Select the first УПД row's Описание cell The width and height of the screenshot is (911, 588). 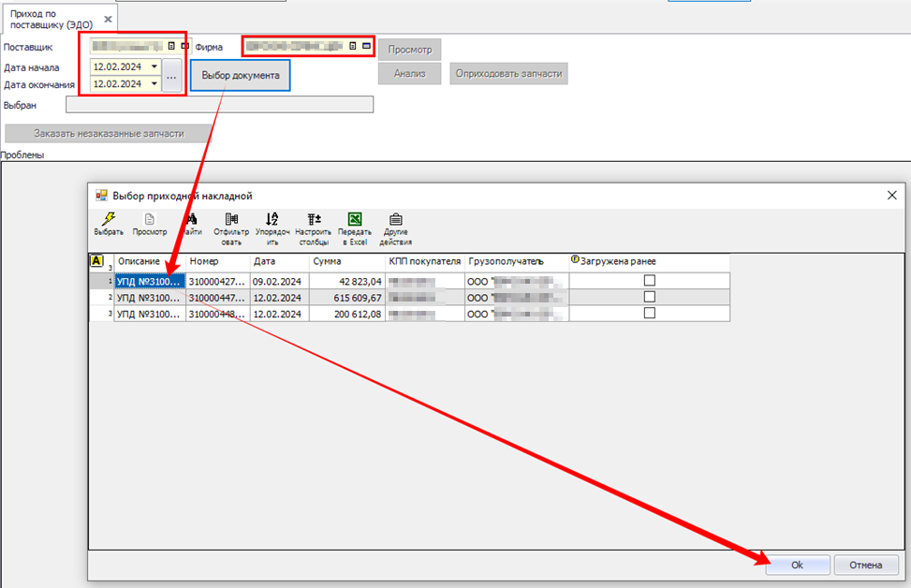coord(148,280)
